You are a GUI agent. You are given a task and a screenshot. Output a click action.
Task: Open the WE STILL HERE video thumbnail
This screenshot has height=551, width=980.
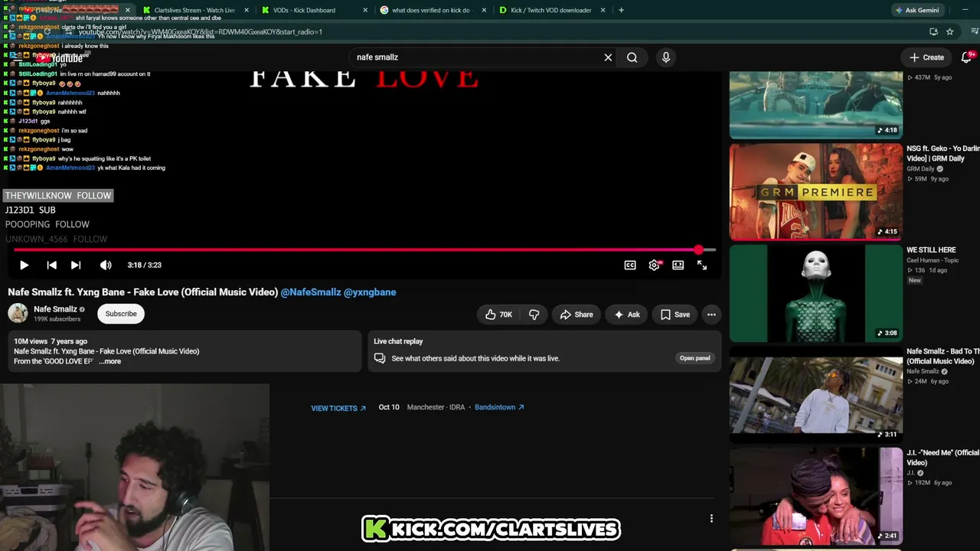pyautogui.click(x=816, y=293)
